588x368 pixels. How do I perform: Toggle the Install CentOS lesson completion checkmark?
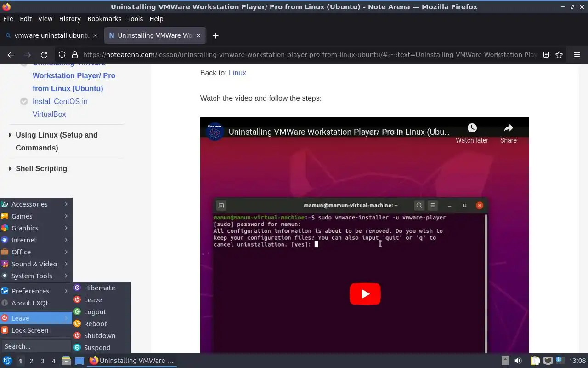pyautogui.click(x=24, y=101)
